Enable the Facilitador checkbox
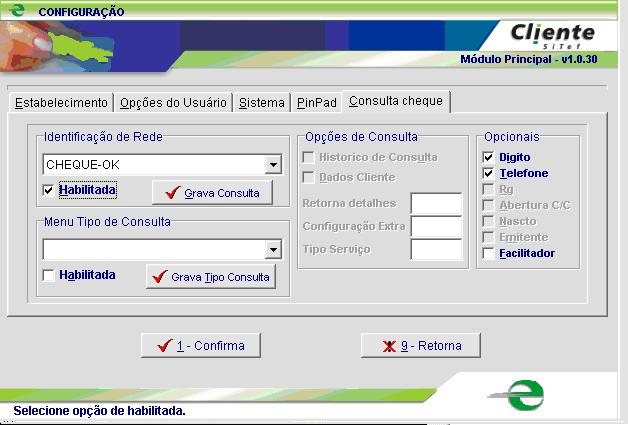Image resolution: width=628 pixels, height=425 pixels. coord(488,253)
